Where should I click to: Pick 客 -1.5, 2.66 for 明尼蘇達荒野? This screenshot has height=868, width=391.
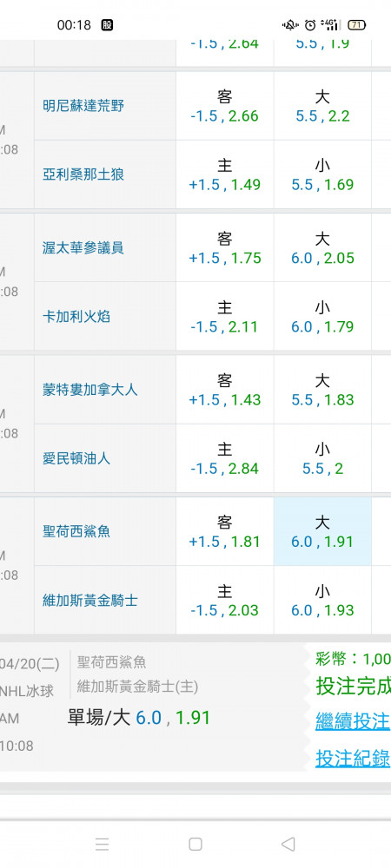(225, 106)
